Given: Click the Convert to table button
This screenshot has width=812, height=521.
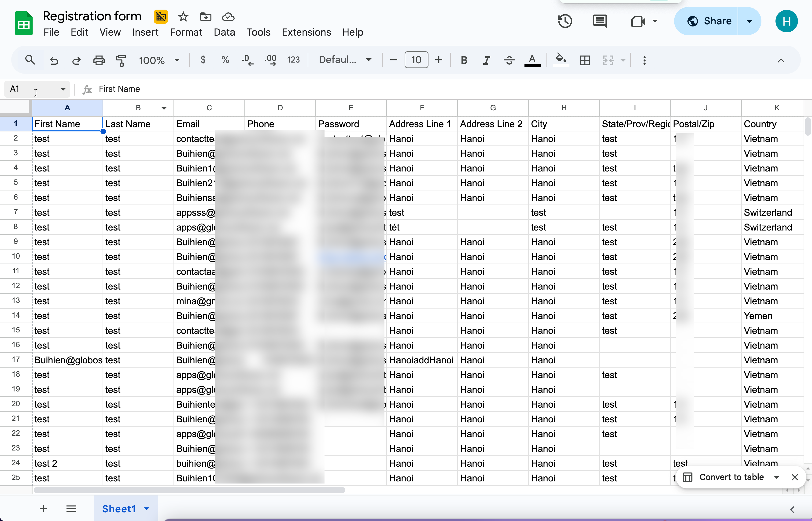Looking at the screenshot, I should [731, 477].
